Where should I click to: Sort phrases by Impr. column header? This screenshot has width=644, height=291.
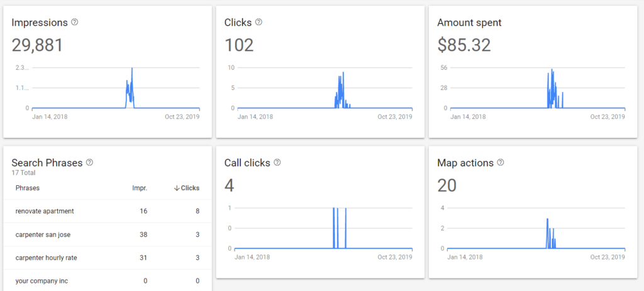coord(140,188)
